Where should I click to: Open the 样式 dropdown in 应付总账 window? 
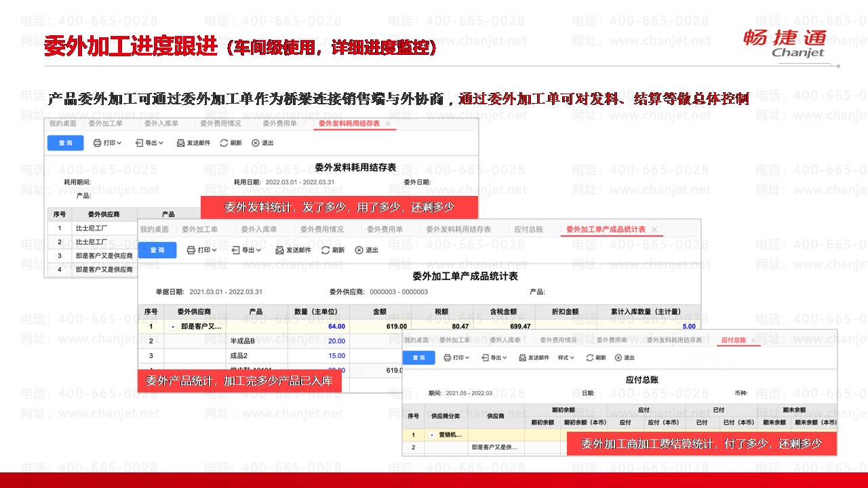pos(566,357)
